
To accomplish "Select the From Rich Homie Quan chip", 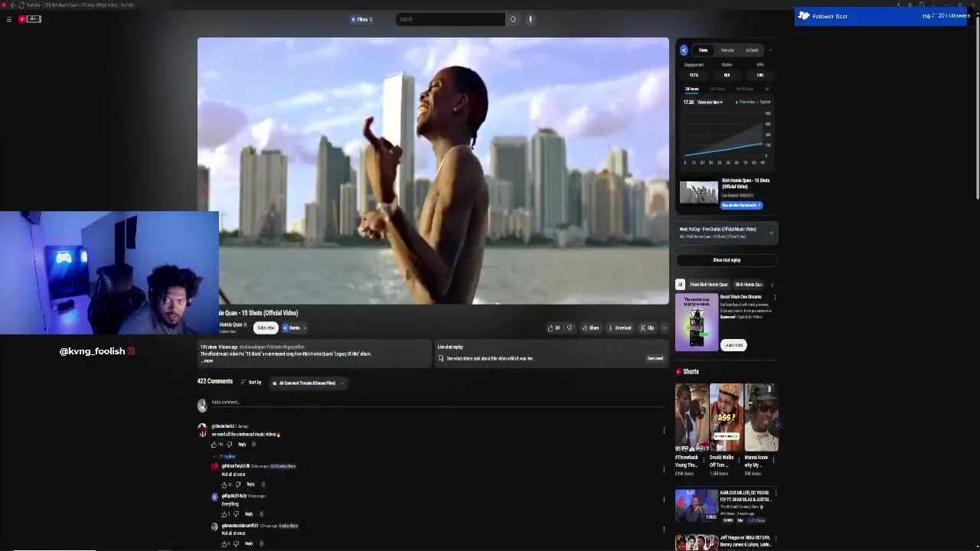I will click(x=708, y=285).
